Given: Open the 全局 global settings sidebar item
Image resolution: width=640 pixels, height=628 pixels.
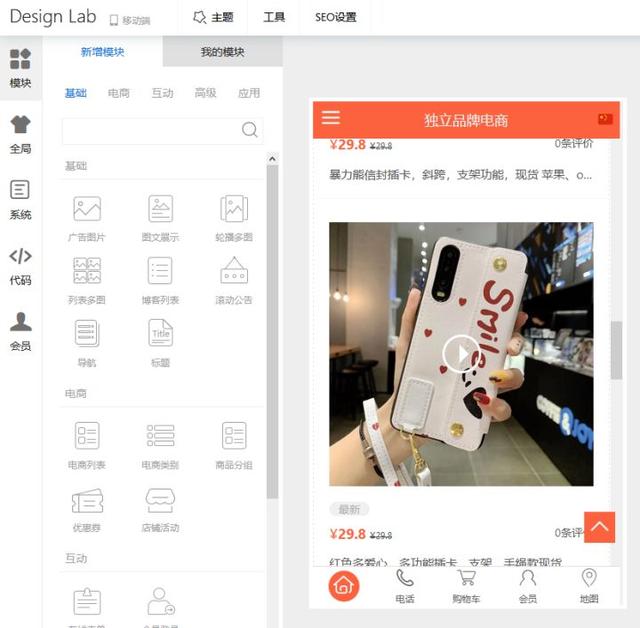Looking at the screenshot, I should pyautogui.click(x=20, y=135).
